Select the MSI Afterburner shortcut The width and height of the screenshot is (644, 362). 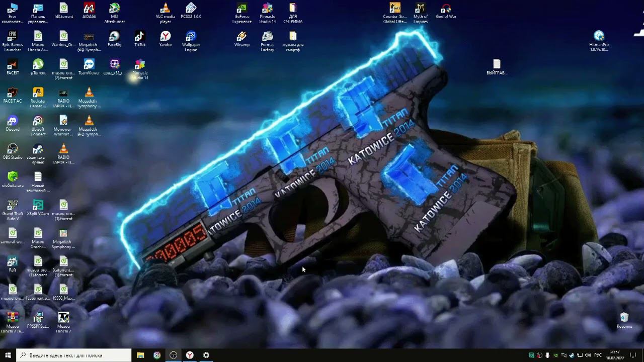[x=115, y=13]
